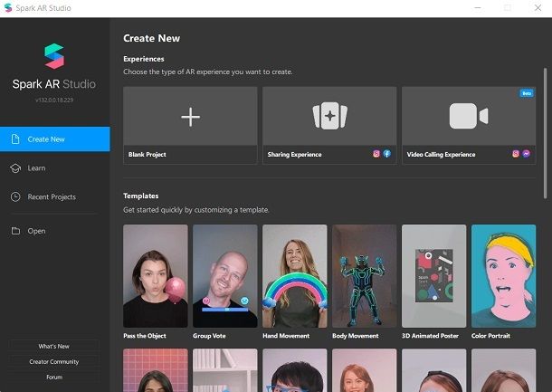Open the Group Vote template
This screenshot has height=392, width=552.
click(x=225, y=276)
